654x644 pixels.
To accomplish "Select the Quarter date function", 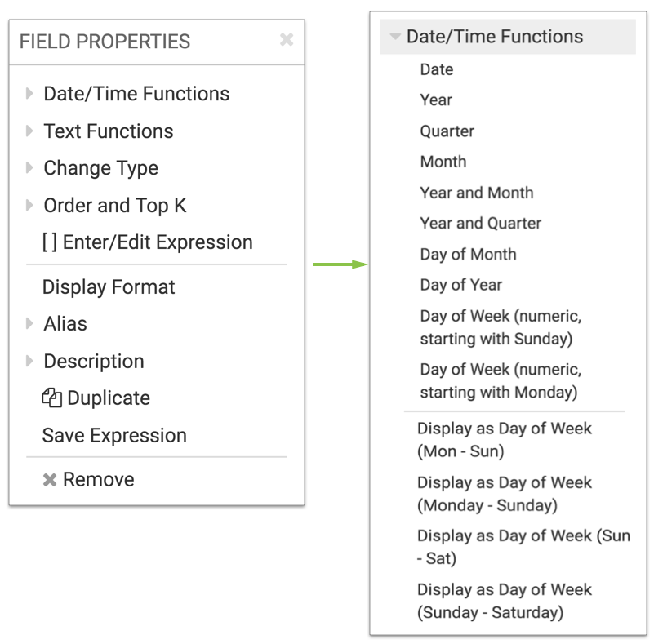I will click(447, 131).
